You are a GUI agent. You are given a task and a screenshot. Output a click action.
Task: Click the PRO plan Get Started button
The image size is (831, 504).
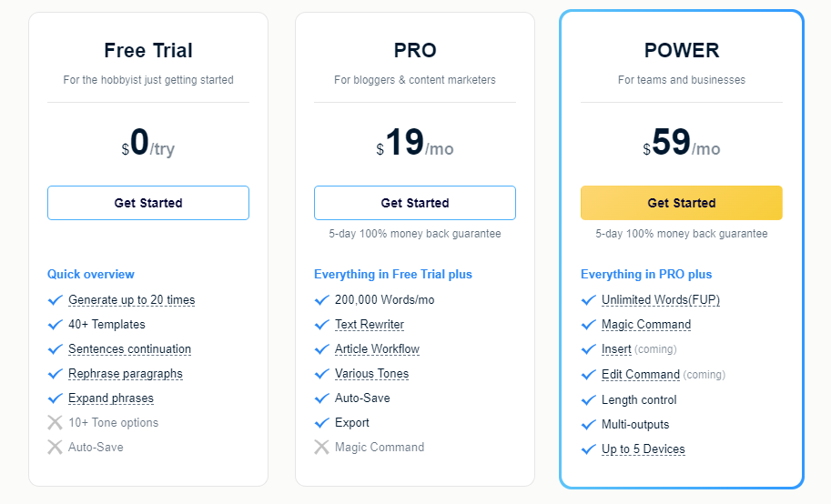click(414, 203)
